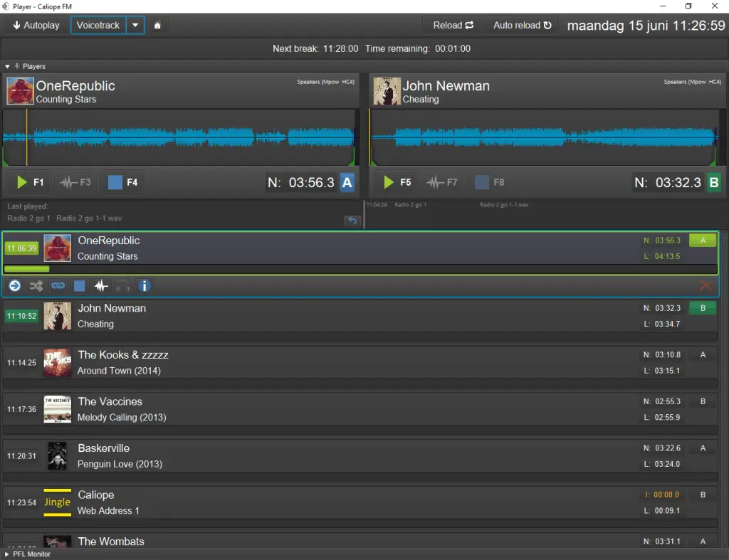
Task: Click deck B Speakers output label
Action: [692, 82]
